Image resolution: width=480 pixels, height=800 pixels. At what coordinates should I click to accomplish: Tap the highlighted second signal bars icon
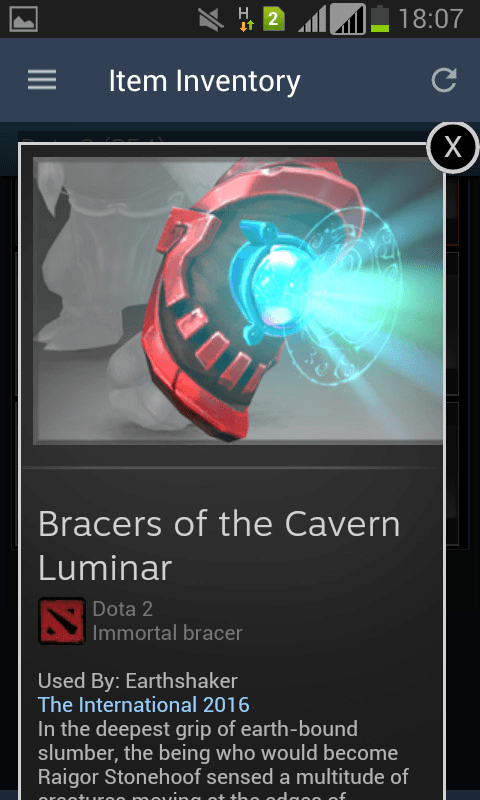pyautogui.click(x=348, y=19)
